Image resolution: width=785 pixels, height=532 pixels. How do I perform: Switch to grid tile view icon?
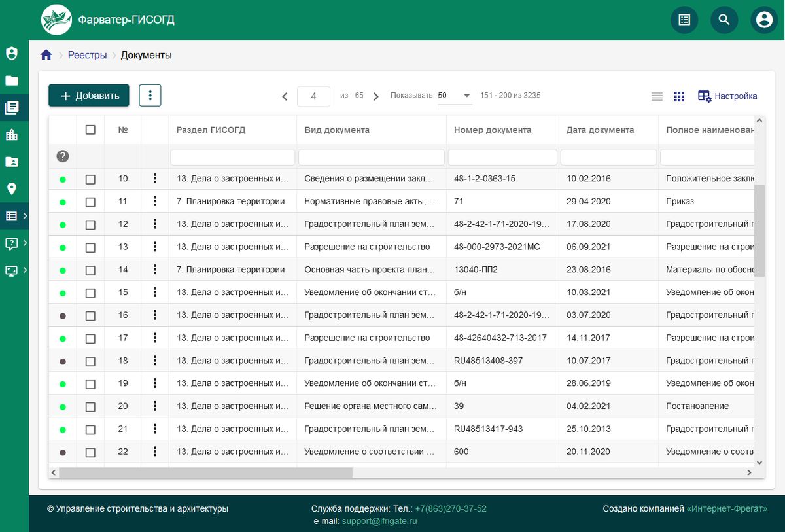click(679, 96)
